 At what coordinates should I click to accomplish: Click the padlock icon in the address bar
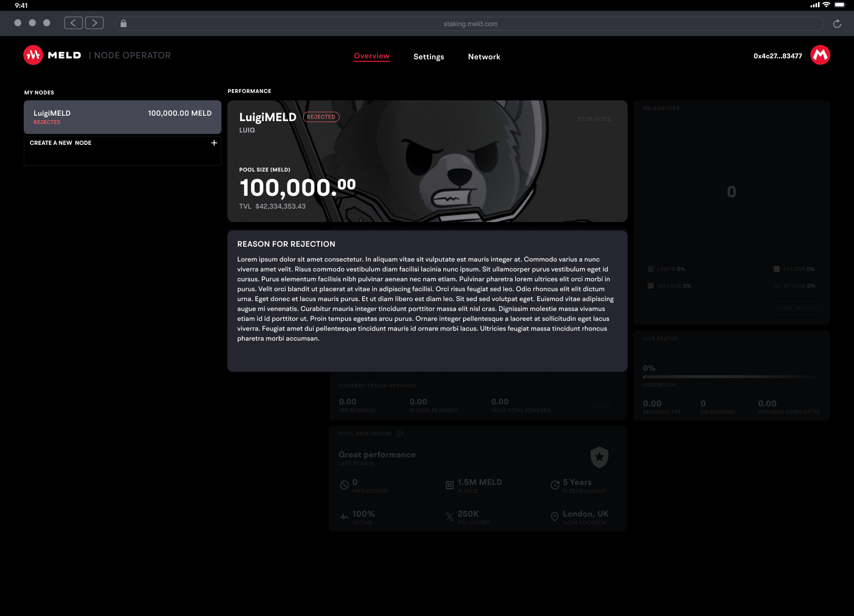(123, 23)
